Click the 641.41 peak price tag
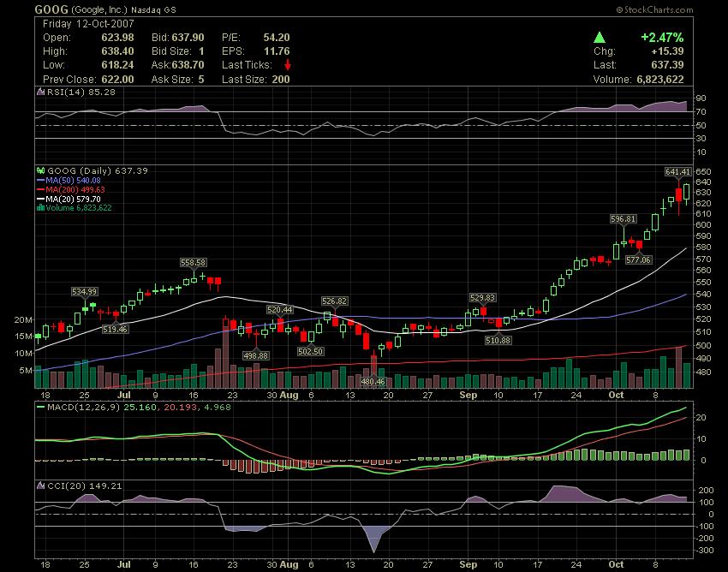Viewport: 728px width, 572px height. point(677,172)
